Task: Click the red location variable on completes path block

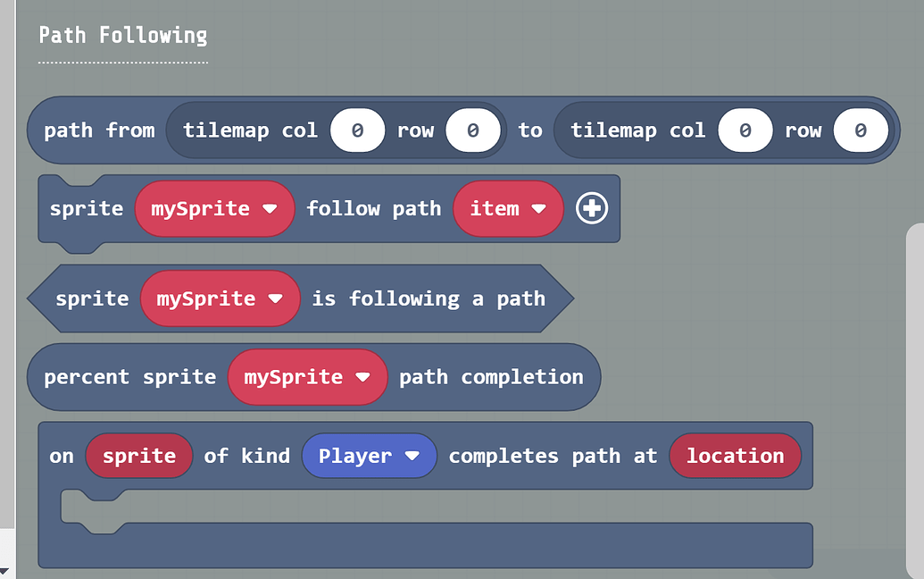Action: [x=735, y=456]
